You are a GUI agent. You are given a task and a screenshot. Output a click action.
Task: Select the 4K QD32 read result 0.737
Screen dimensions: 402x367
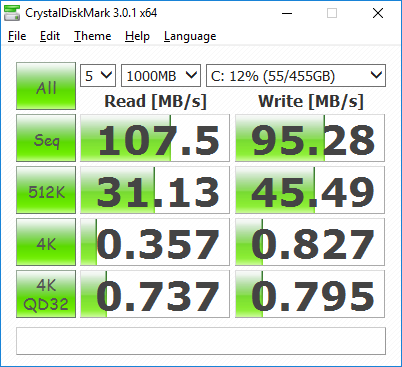pyautogui.click(x=155, y=294)
